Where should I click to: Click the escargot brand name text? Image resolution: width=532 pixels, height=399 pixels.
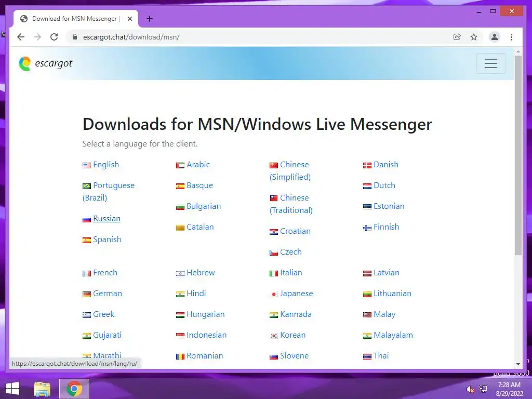(x=54, y=63)
